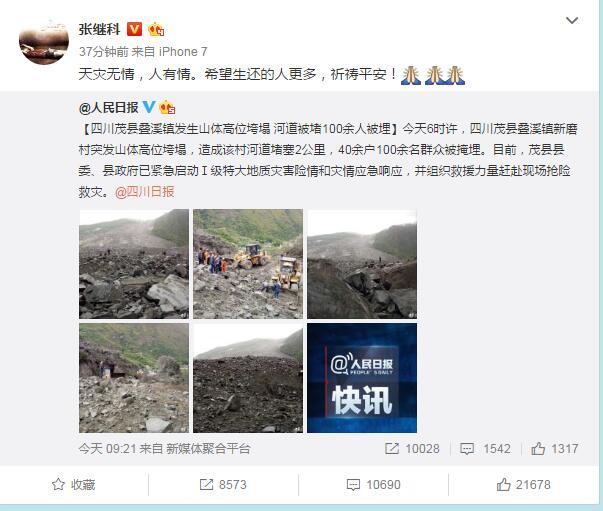View the first landslide photo thumbnail
Screen dimensions: 603x511
pos(134,264)
